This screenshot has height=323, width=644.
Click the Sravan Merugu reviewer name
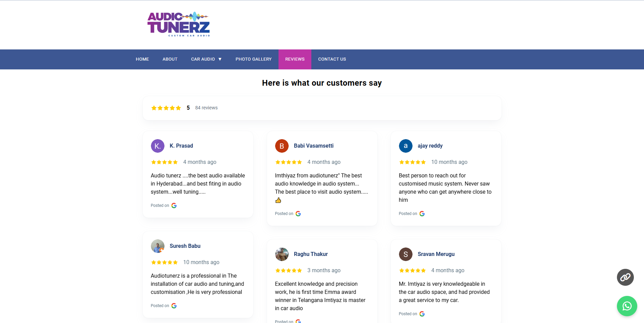click(436, 254)
